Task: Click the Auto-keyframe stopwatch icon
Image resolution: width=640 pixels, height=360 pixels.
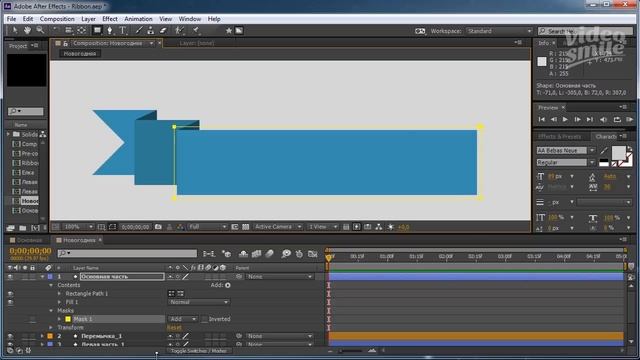Action: click(x=299, y=254)
